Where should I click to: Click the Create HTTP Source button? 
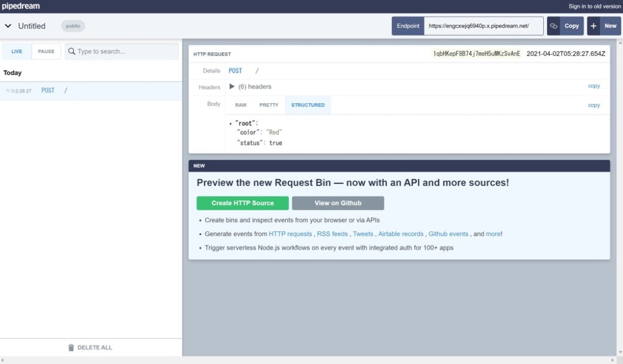point(242,203)
